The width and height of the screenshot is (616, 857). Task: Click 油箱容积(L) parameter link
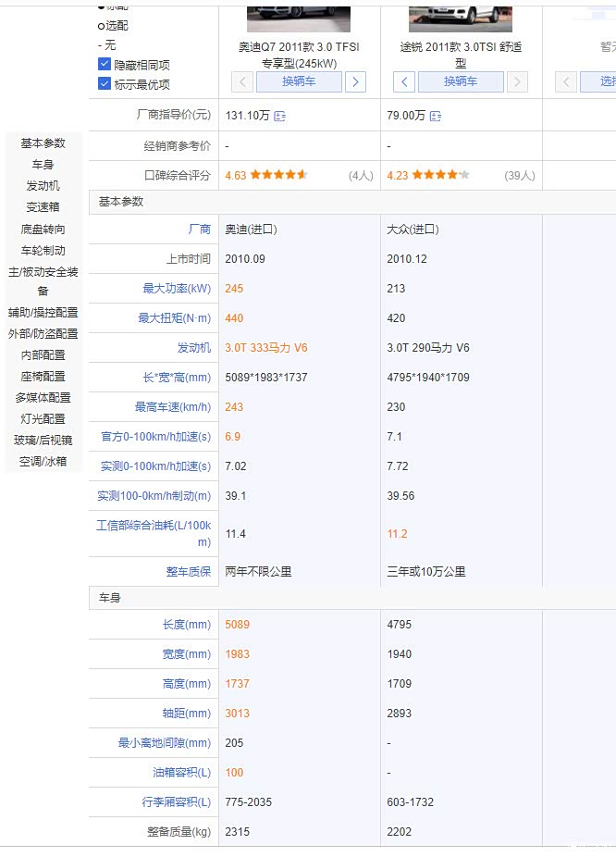click(x=182, y=772)
